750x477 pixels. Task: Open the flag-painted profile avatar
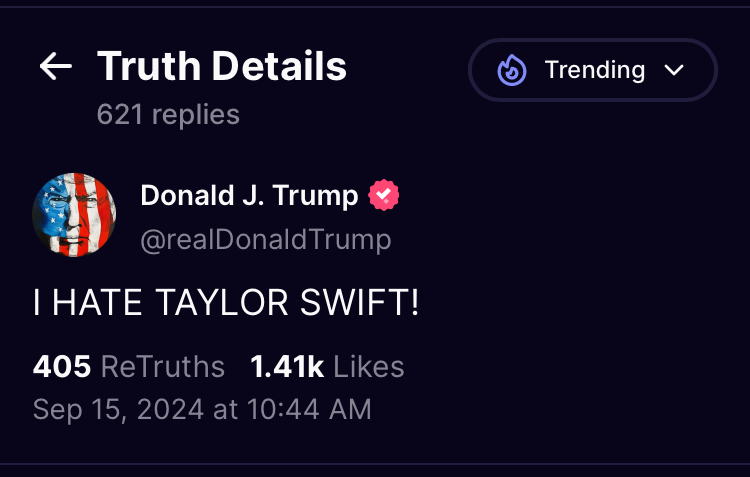click(74, 215)
